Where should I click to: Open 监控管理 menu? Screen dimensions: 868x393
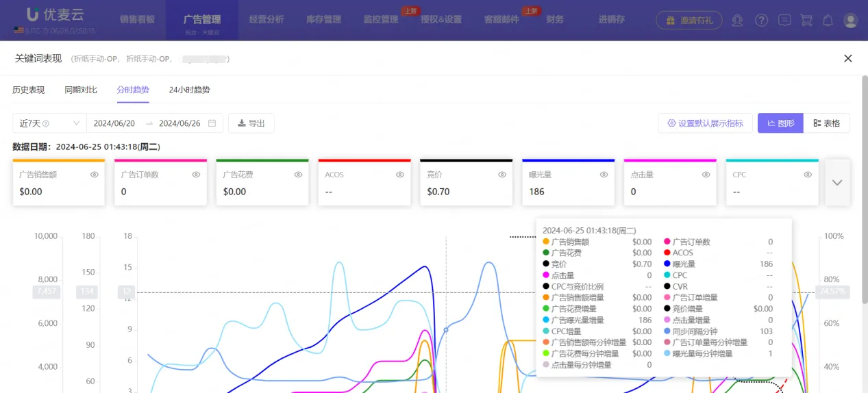pyautogui.click(x=381, y=20)
